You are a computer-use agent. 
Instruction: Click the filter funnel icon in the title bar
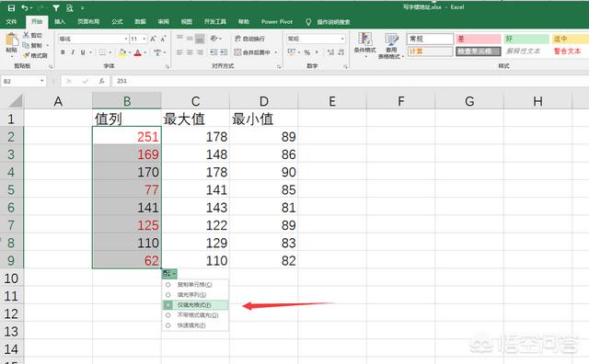(55, 8)
